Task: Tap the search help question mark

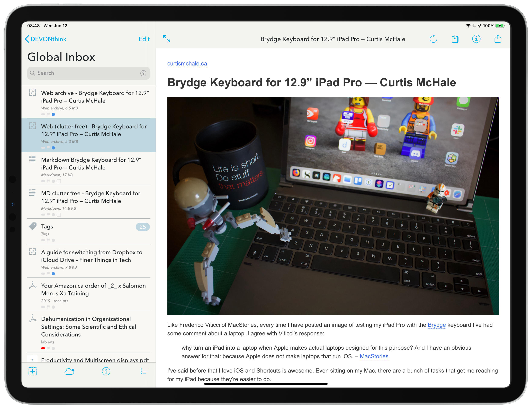Action: coord(143,73)
